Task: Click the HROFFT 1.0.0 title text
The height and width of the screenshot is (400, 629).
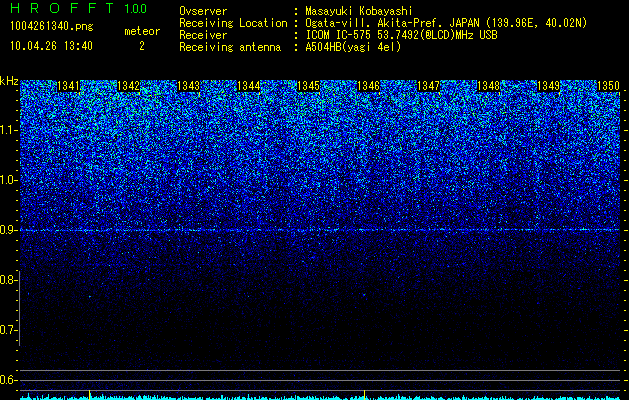Action: pos(79,8)
